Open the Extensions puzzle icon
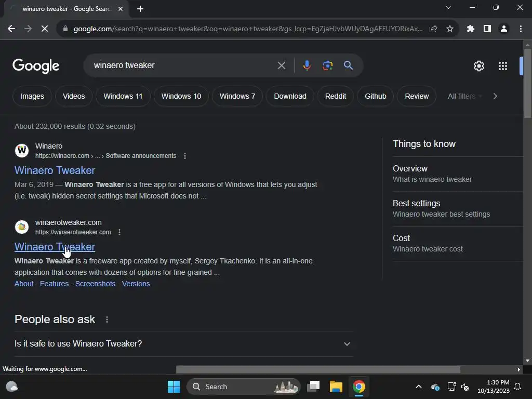532x399 pixels. pos(471,29)
